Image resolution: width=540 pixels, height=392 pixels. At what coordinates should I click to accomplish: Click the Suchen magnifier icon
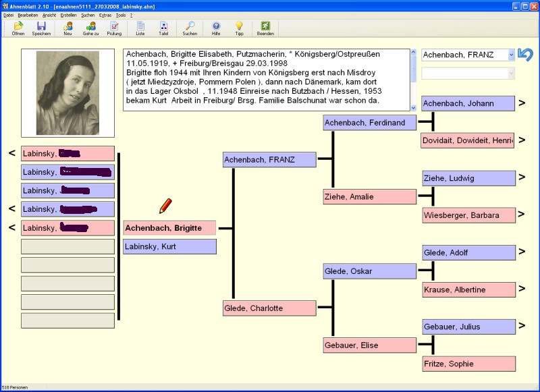click(x=190, y=26)
